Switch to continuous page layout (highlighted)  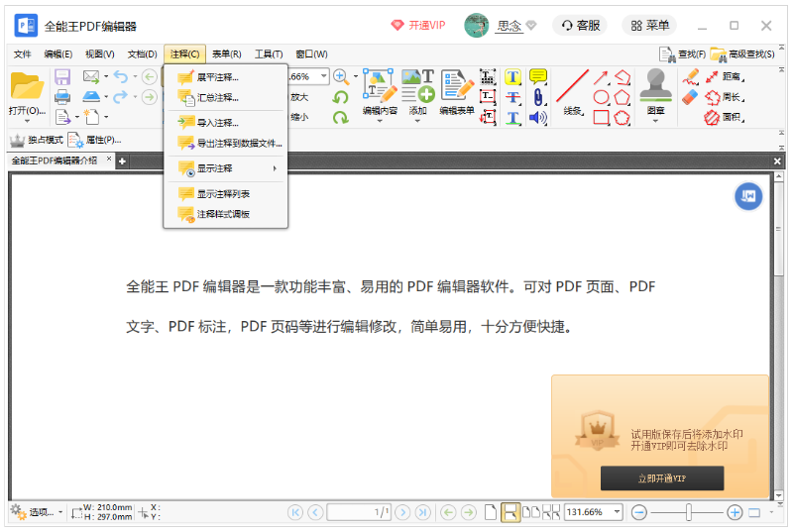click(510, 512)
